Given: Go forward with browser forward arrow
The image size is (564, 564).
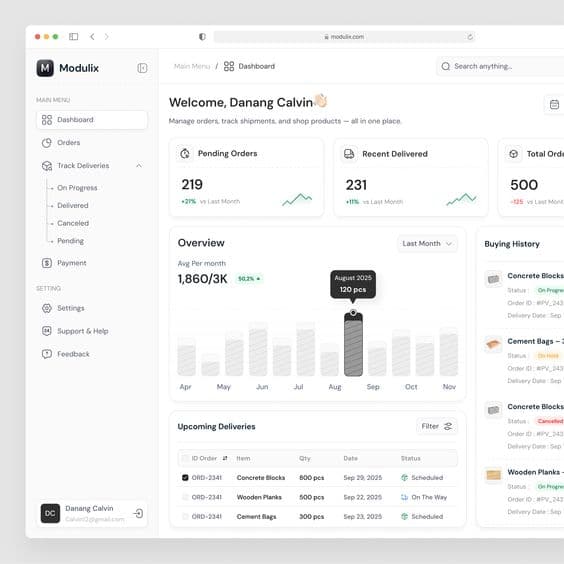Looking at the screenshot, I should click(106, 37).
